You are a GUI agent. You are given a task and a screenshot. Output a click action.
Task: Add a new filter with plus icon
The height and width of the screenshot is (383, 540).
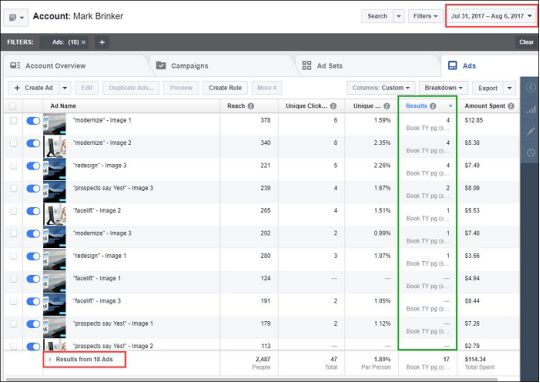tap(102, 42)
